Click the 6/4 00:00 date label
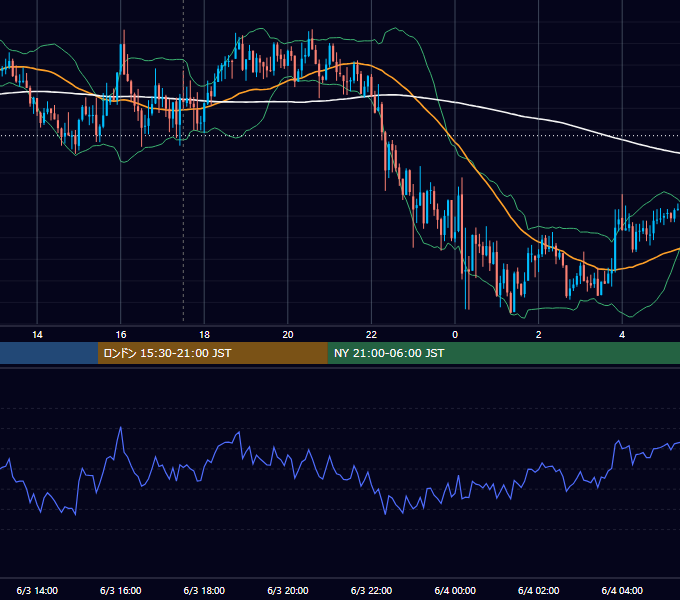Image resolution: width=680 pixels, height=600 pixels. coord(455,590)
